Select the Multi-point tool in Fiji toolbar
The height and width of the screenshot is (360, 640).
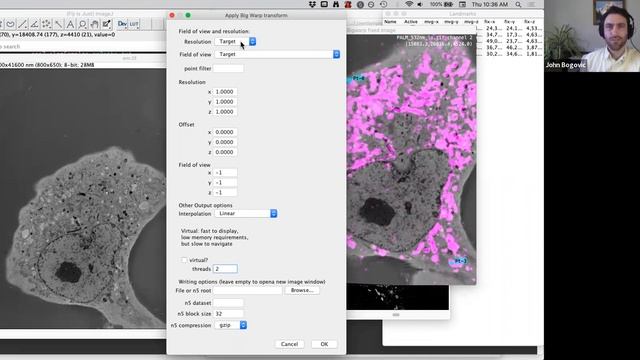[x=47, y=24]
